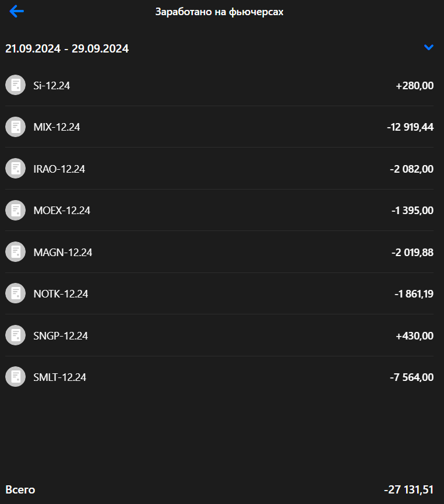Click the -2 019,88 MAGN result

[412, 253]
